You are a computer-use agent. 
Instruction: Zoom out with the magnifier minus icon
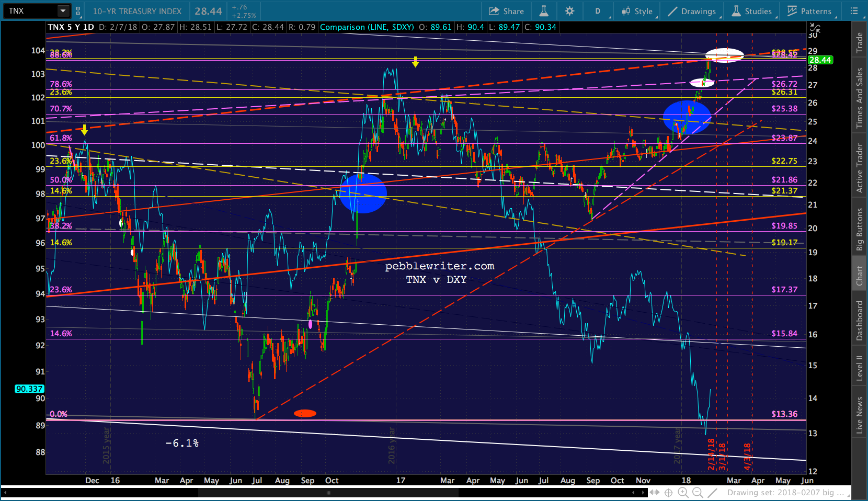click(x=698, y=493)
